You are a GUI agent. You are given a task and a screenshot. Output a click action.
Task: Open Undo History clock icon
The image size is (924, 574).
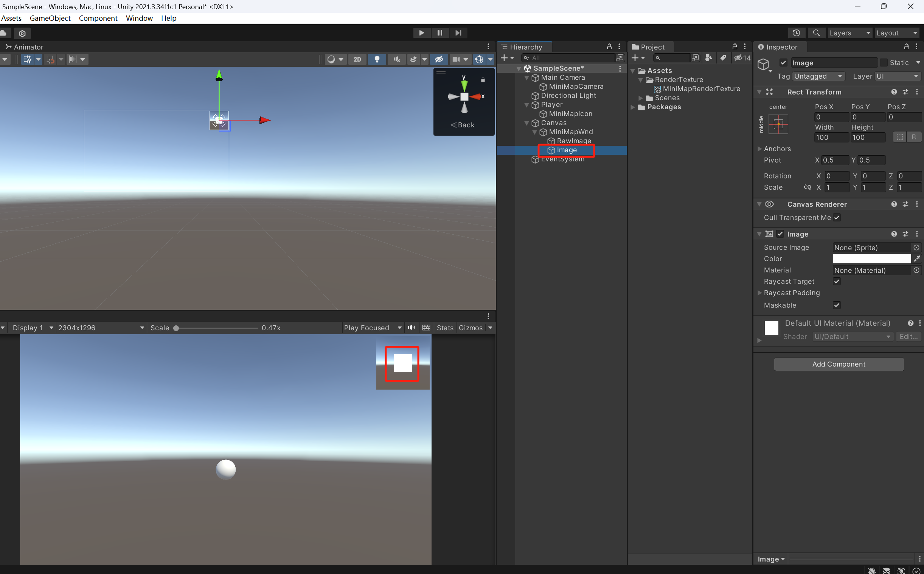(x=796, y=33)
